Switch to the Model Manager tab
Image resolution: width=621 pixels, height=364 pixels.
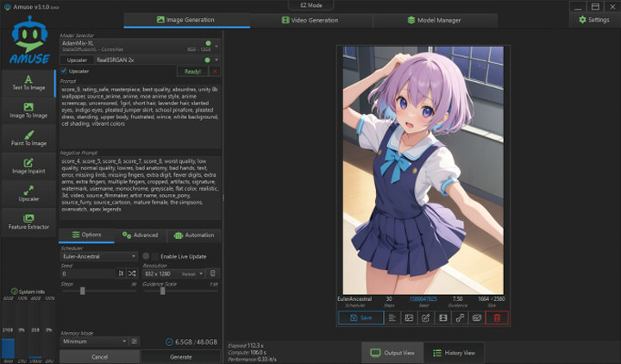click(435, 20)
